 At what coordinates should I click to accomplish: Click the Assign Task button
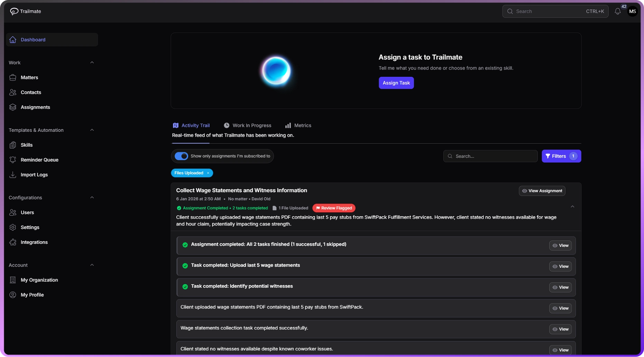[396, 83]
